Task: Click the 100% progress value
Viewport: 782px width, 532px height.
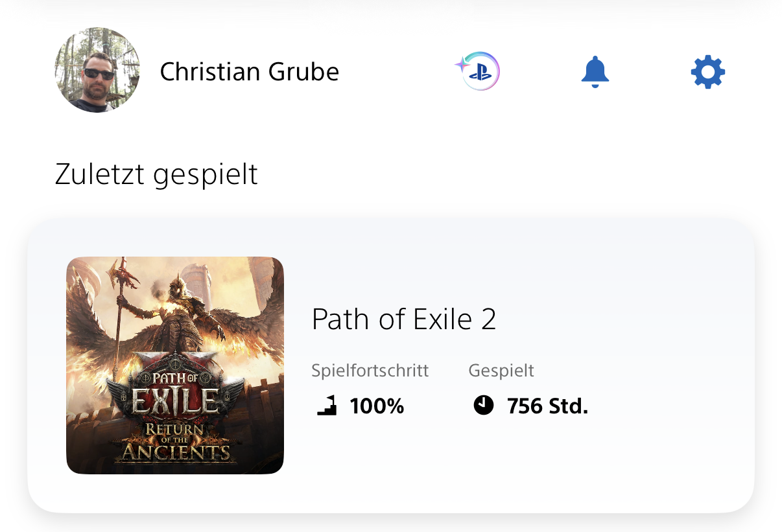Action: point(377,406)
